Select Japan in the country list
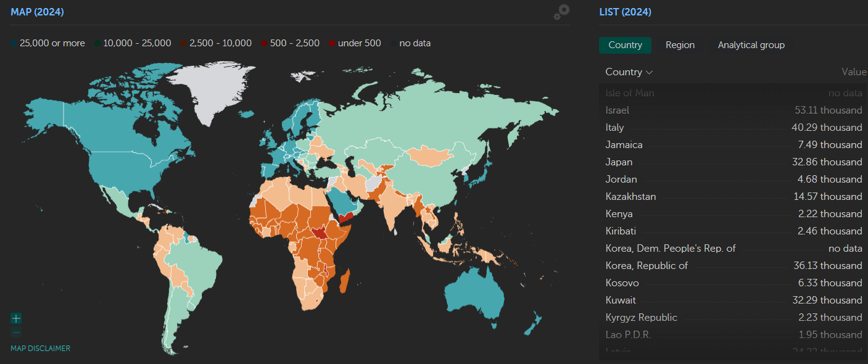 619,162
